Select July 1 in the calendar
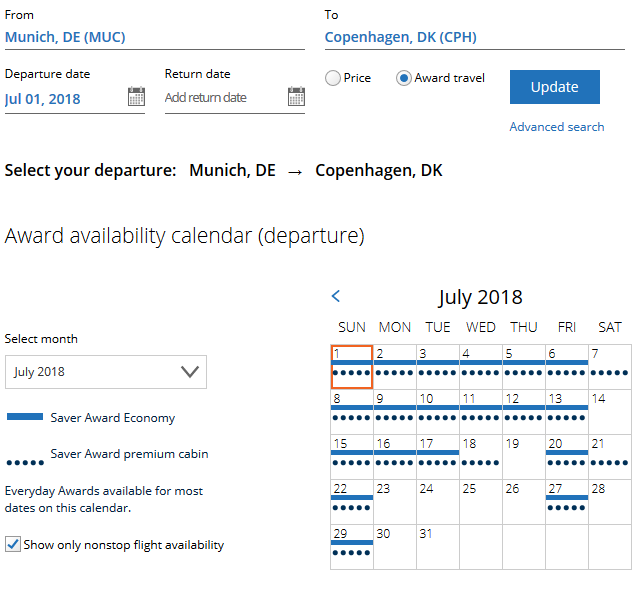 pyautogui.click(x=351, y=366)
